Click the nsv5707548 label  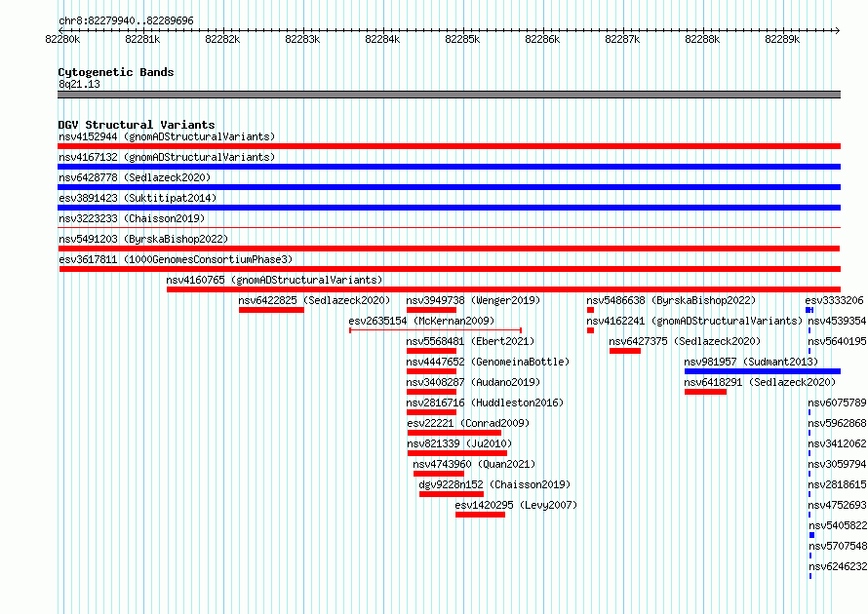coord(838,546)
